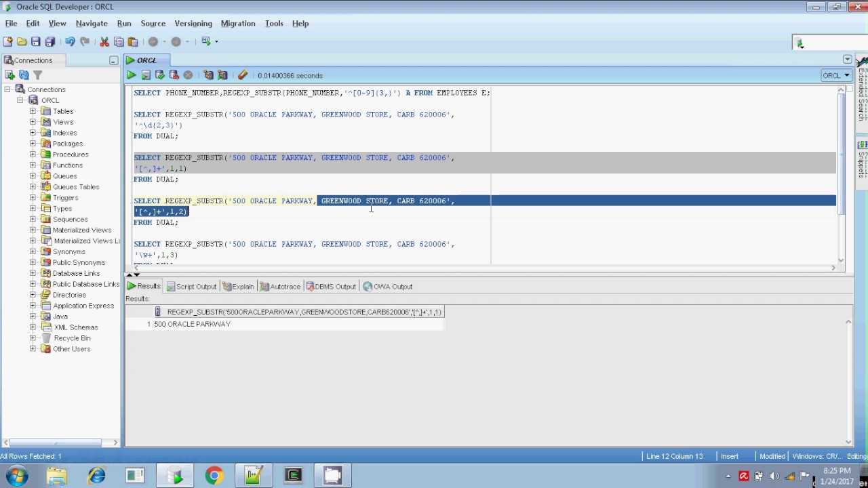
Task: Click the Cut scissors icon
Action: 104,42
